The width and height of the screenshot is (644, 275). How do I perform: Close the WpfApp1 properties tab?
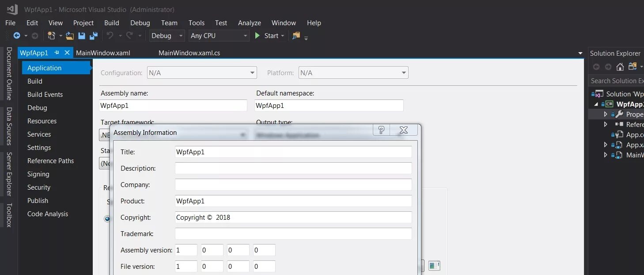click(x=67, y=53)
